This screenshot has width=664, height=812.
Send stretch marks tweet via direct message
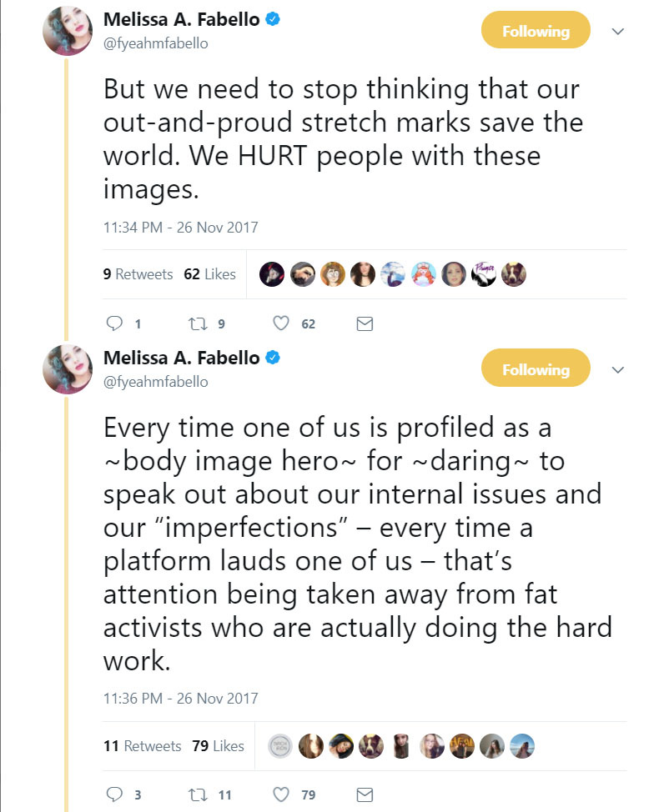[x=364, y=324]
